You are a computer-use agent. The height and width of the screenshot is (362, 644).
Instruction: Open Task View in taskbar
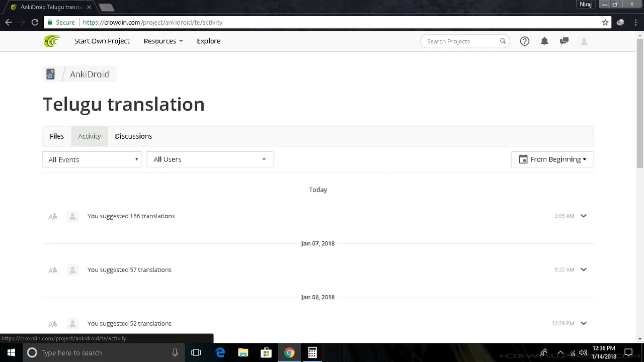(x=196, y=352)
